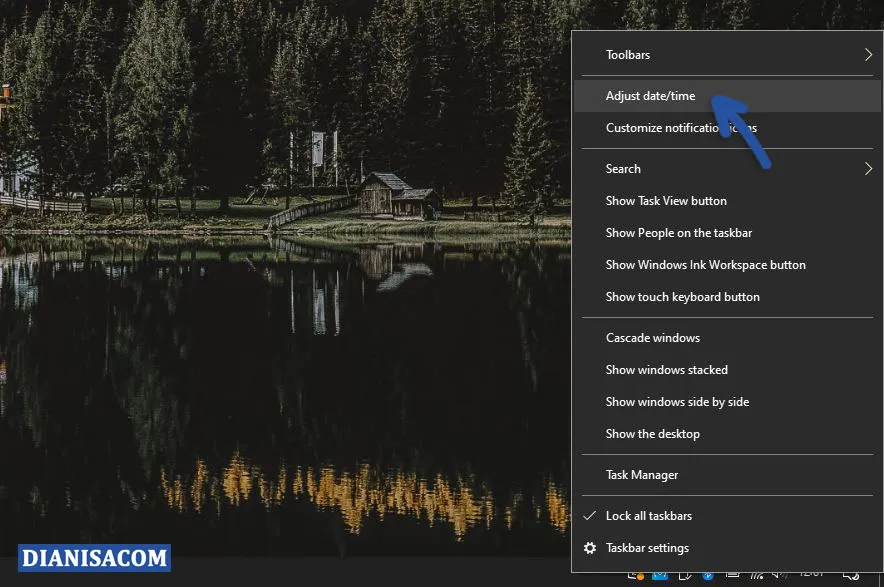Click Show the desktop
This screenshot has height=587, width=884.
(x=651, y=434)
